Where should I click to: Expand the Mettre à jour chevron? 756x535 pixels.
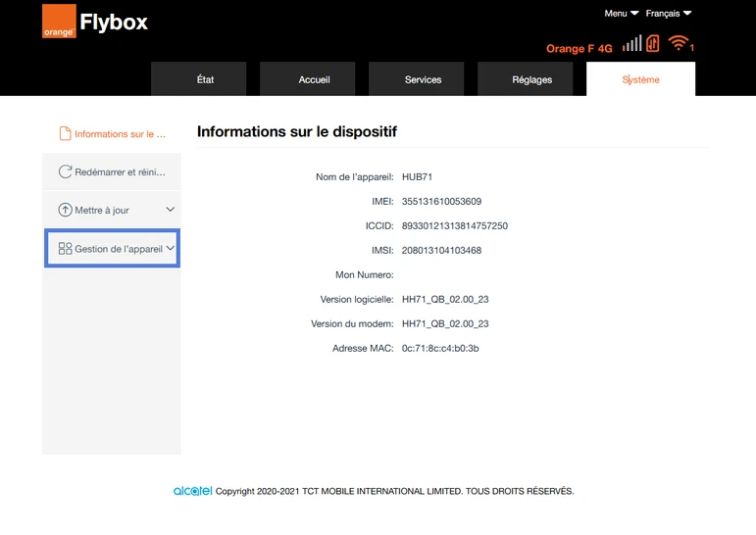(171, 209)
